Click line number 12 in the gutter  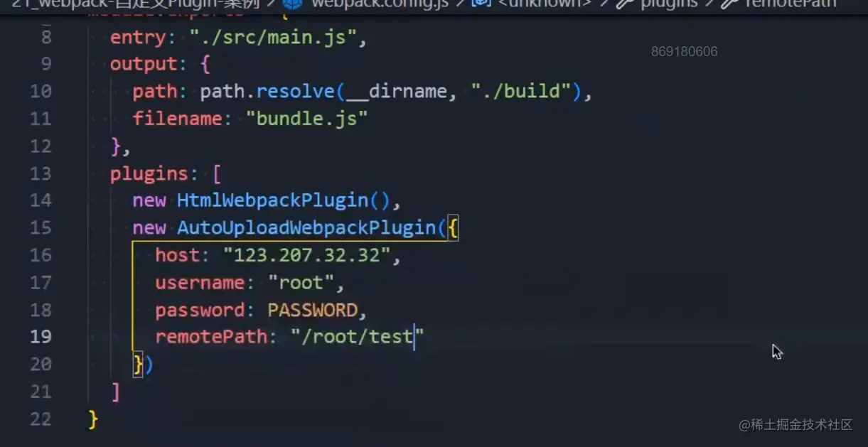[41, 146]
